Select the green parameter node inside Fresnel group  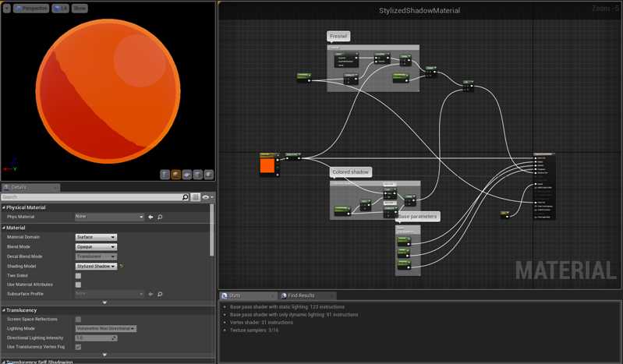401,78
